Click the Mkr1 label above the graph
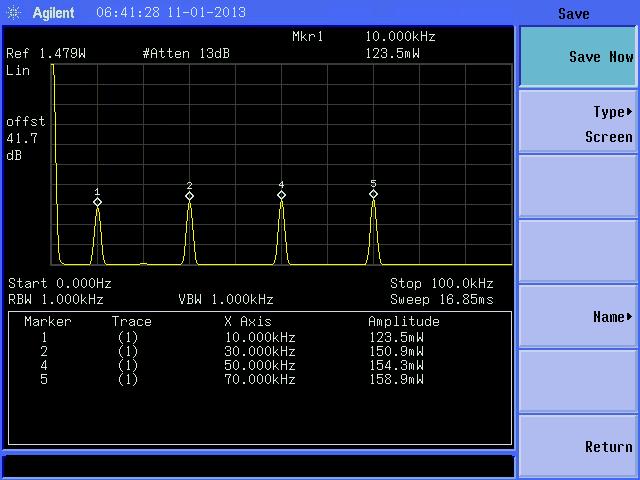This screenshot has height=480, width=640. [308, 37]
